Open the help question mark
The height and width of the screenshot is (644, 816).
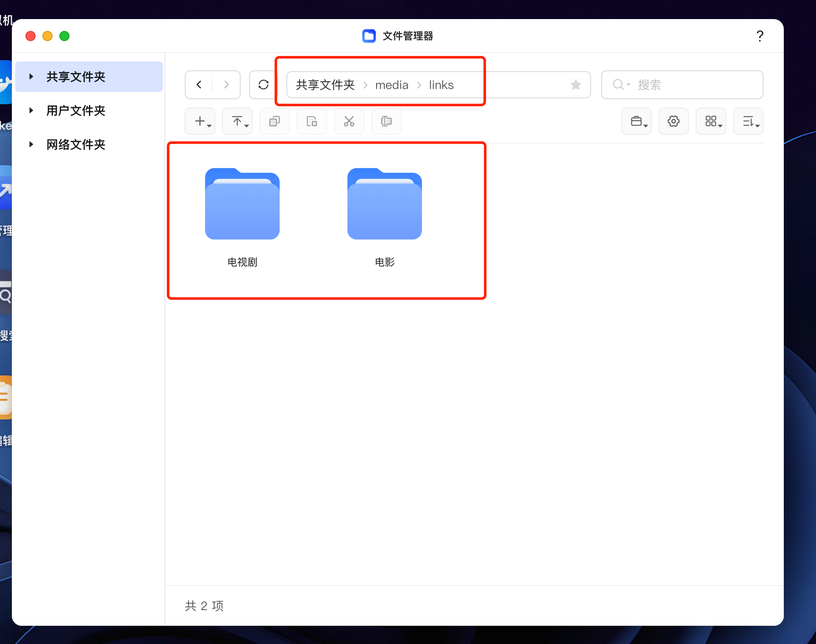pos(760,36)
